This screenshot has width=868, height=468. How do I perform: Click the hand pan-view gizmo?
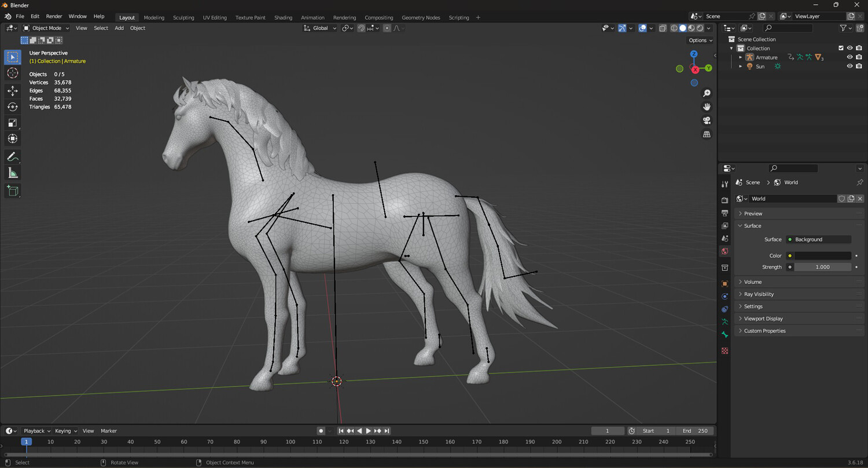707,107
